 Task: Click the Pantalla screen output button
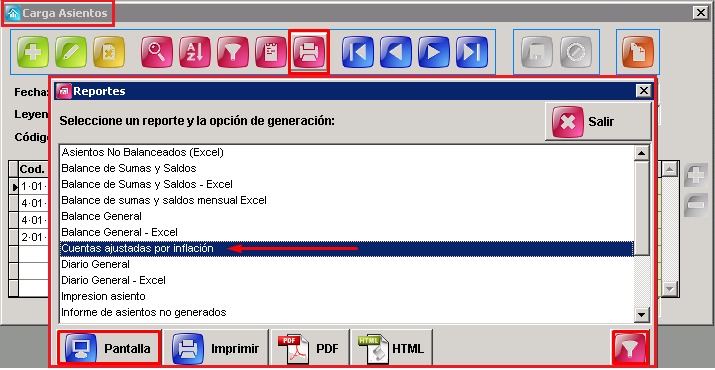point(109,349)
